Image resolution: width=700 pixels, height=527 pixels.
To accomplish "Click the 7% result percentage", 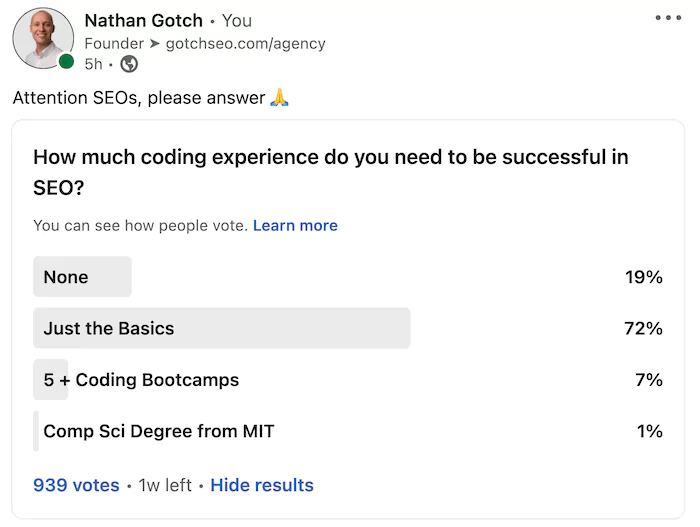I will pos(648,380).
